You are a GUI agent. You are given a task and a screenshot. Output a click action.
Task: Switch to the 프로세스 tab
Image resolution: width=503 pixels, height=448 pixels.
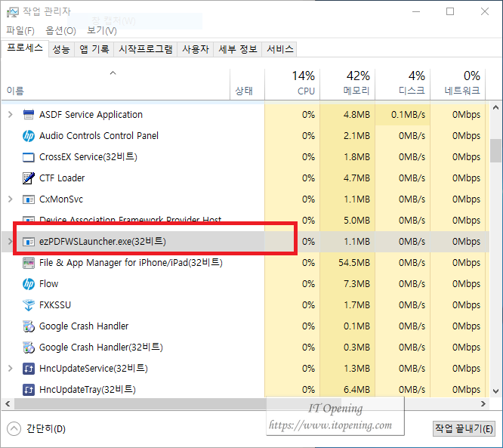(25, 48)
